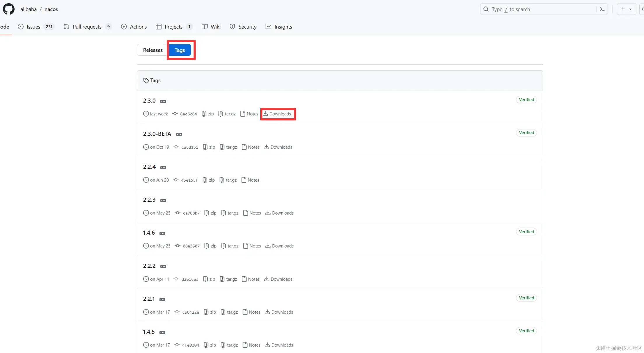The height and width of the screenshot is (353, 644).
Task: Open Downloads for tag 1.4.6
Action: pyautogui.click(x=280, y=246)
